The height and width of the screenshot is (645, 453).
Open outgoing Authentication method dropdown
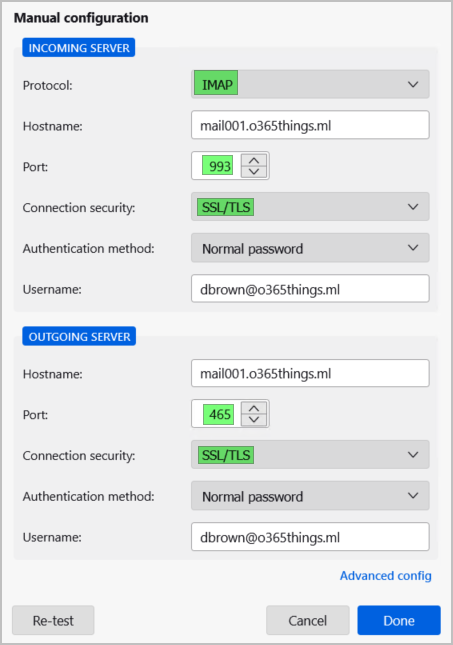click(310, 496)
